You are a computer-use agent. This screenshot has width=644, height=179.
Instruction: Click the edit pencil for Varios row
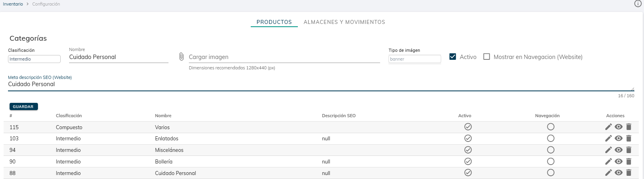[x=608, y=127]
